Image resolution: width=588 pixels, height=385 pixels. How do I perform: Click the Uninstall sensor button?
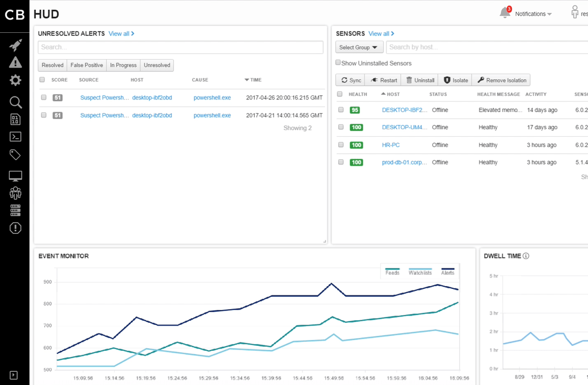click(x=420, y=80)
